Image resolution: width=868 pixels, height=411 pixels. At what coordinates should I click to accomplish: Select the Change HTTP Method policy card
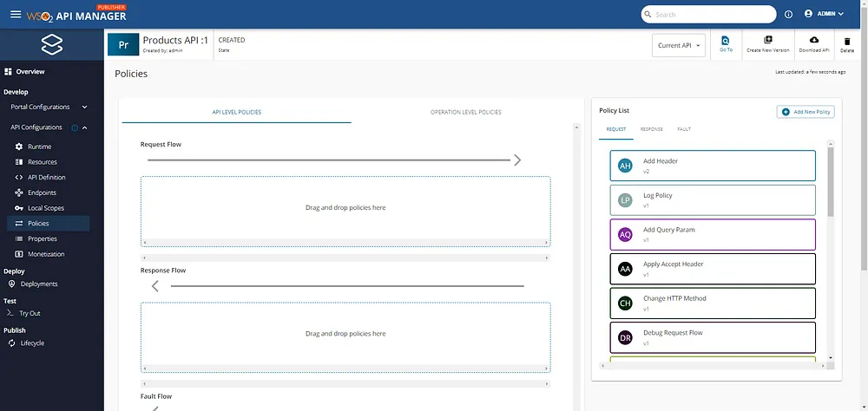click(713, 303)
